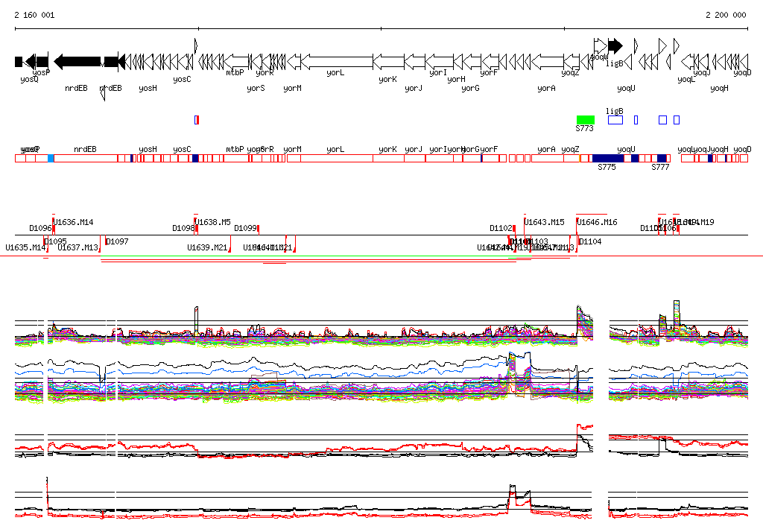
Task: Click the yorS gene label
Action: [x=256, y=88]
